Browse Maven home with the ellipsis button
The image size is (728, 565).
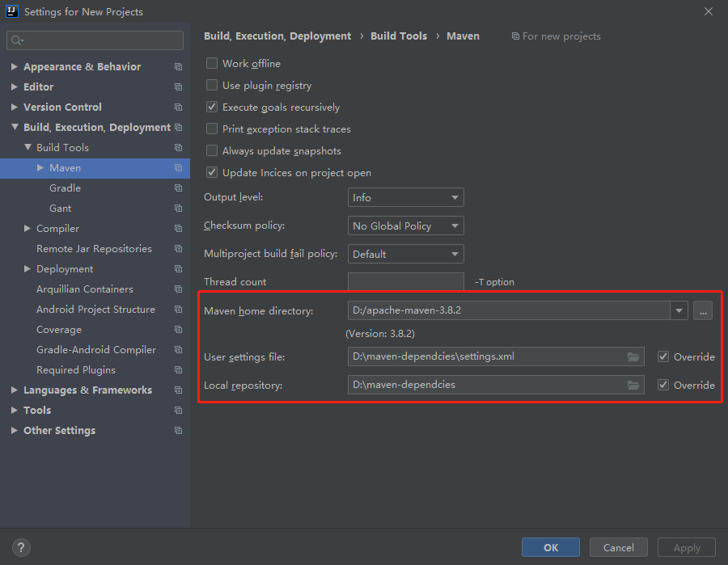click(x=703, y=310)
